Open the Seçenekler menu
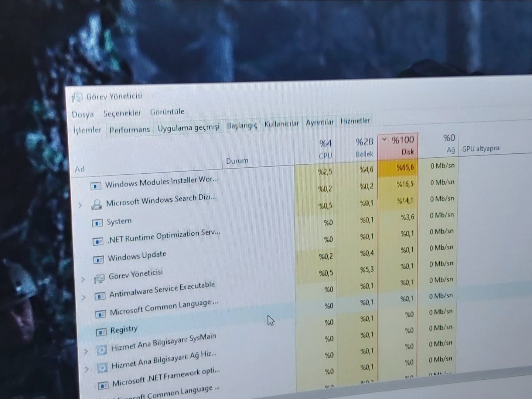The height and width of the screenshot is (399, 532). pos(122,113)
